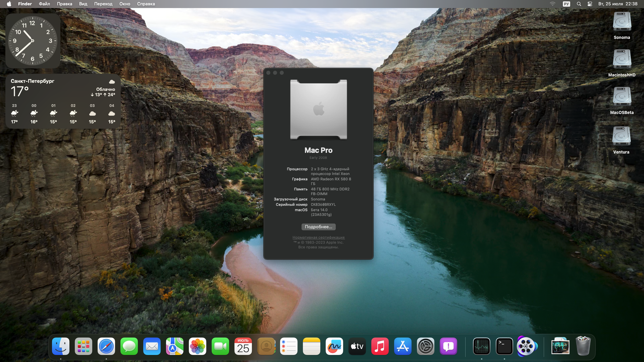This screenshot has height=362, width=644.
Task: Open Wi-Fi status in menu bar
Action: tap(552, 4)
